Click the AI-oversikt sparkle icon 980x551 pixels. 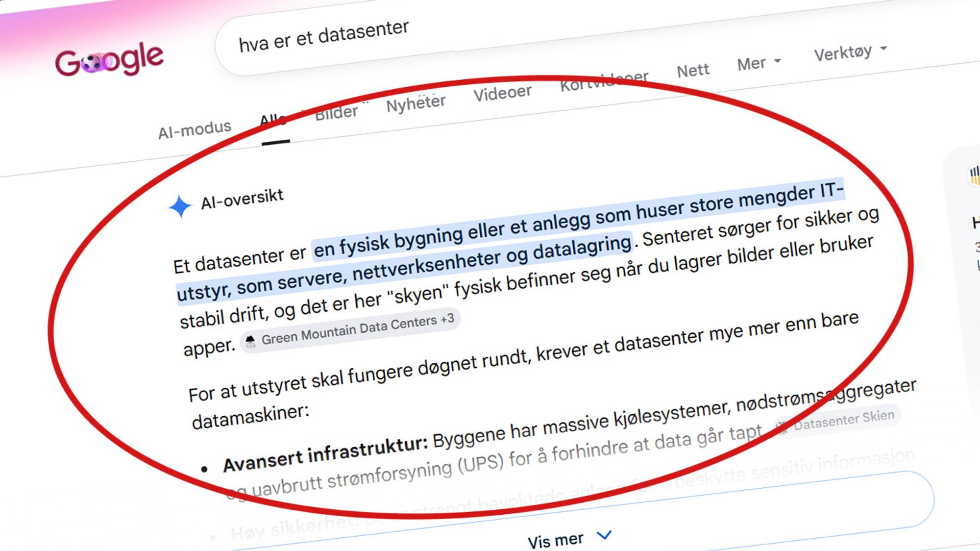180,206
